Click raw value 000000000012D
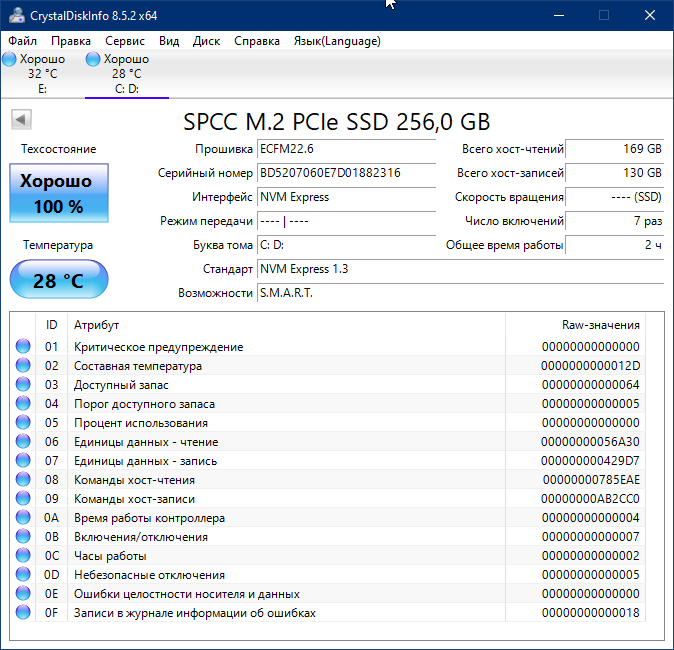This screenshot has height=650, width=674. [590, 365]
